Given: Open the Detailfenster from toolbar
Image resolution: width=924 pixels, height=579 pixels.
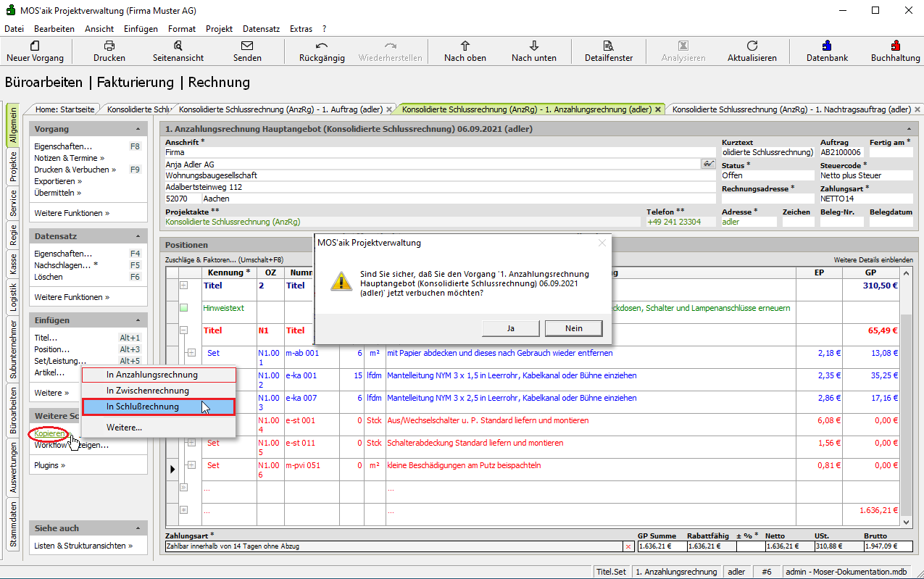Looking at the screenshot, I should [x=609, y=46].
